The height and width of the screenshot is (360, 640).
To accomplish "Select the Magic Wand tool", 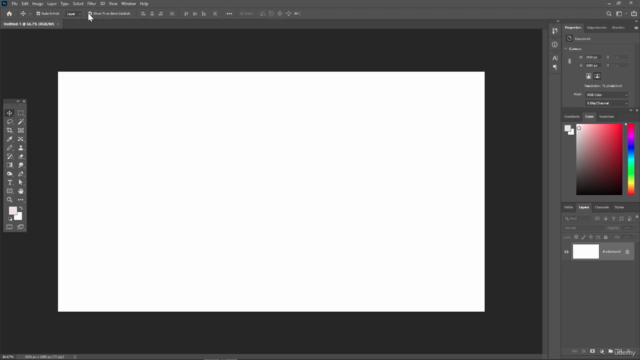I will (x=21, y=122).
